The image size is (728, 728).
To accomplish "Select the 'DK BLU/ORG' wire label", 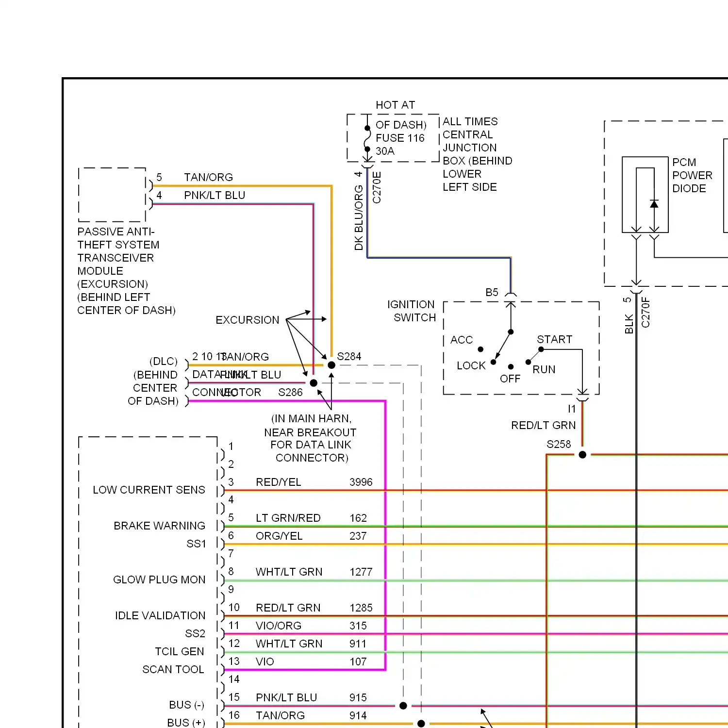I will [x=359, y=217].
